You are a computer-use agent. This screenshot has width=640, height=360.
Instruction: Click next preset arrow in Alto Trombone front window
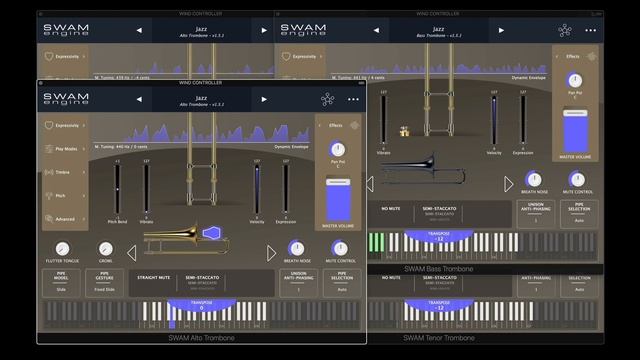[x=264, y=99]
